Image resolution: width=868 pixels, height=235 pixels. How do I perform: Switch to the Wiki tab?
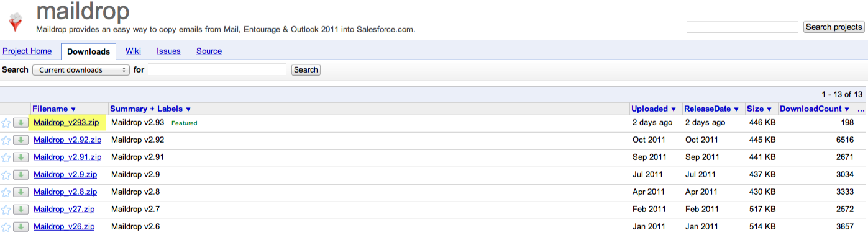[x=133, y=51]
